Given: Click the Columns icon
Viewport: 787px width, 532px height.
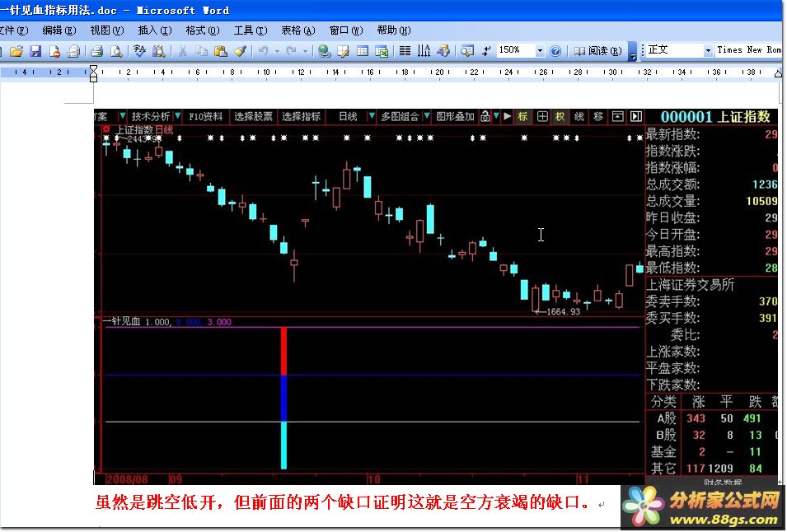Looking at the screenshot, I should coord(405,50).
